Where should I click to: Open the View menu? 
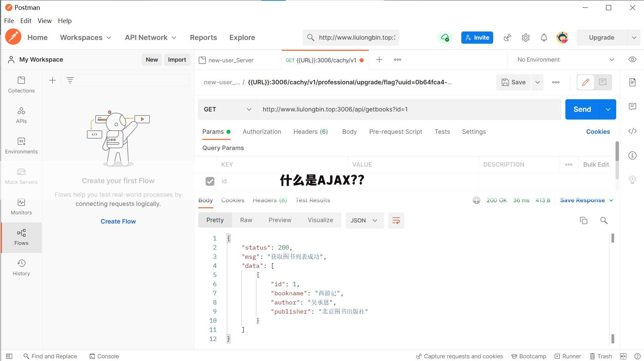click(x=44, y=21)
